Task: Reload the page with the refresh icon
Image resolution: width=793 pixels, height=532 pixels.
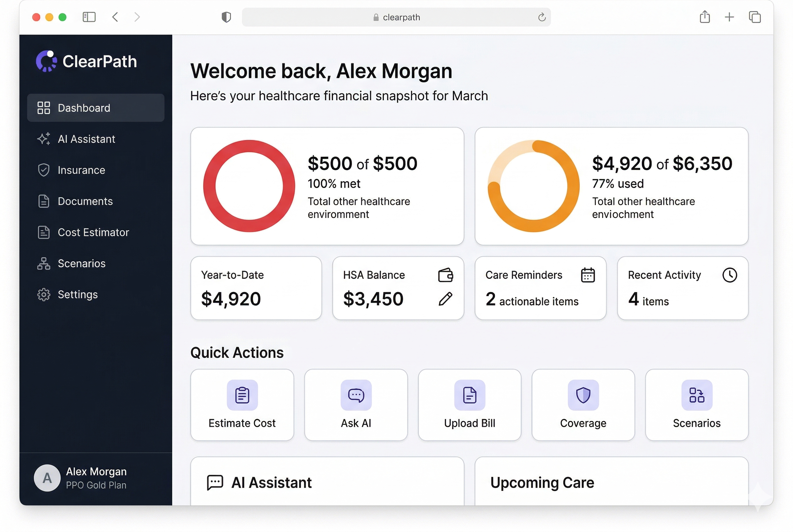Action: point(541,17)
